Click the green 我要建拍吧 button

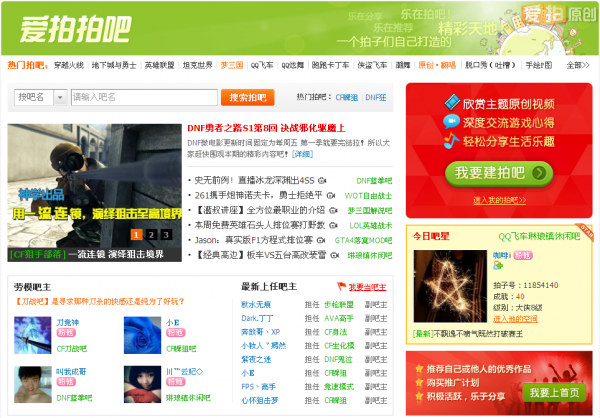point(499,174)
